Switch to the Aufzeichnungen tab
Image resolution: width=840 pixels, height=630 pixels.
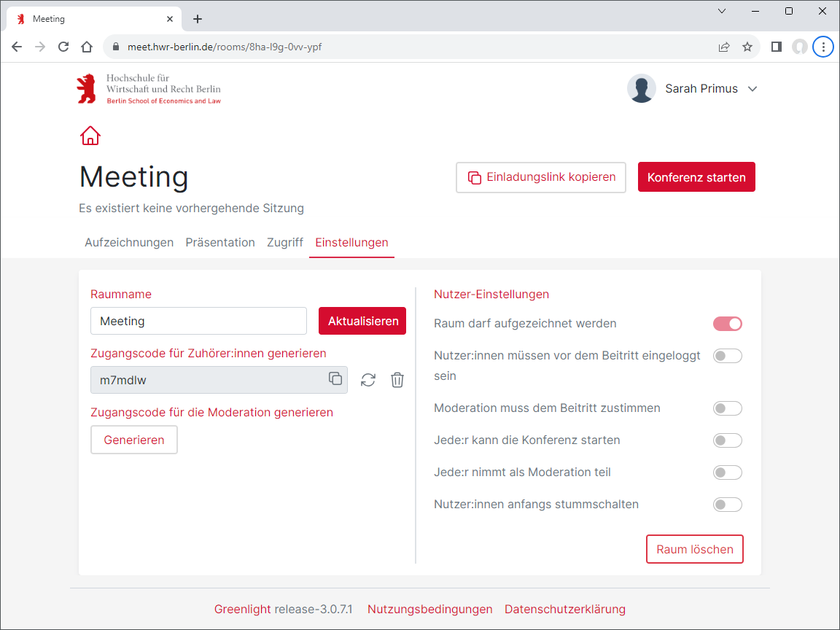[x=129, y=242]
